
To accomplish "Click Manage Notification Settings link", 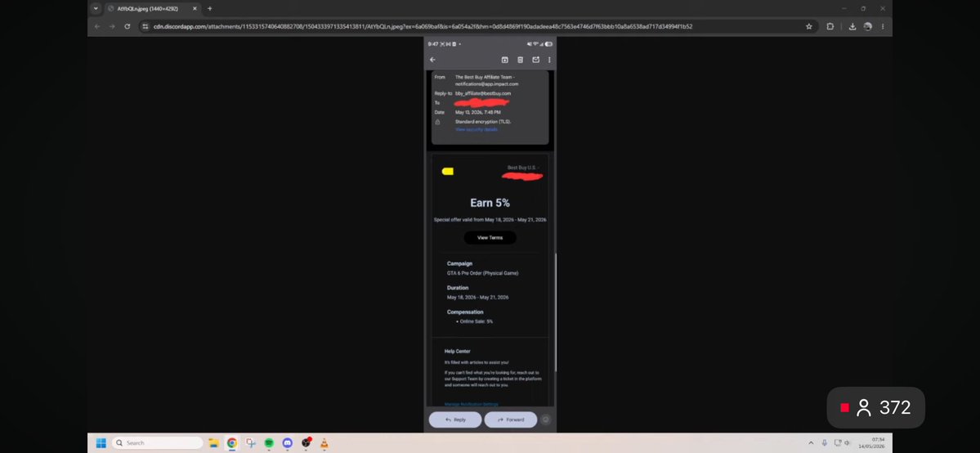I will tap(472, 404).
